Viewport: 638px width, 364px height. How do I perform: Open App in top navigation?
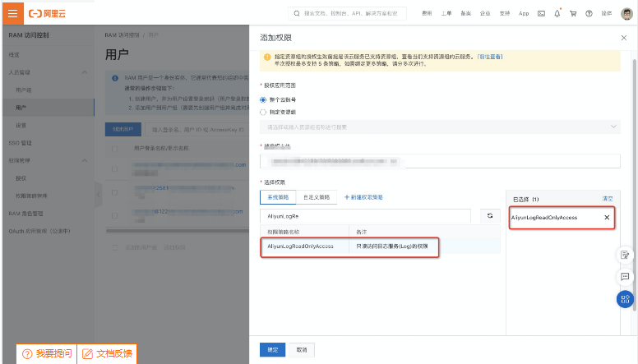524,13
